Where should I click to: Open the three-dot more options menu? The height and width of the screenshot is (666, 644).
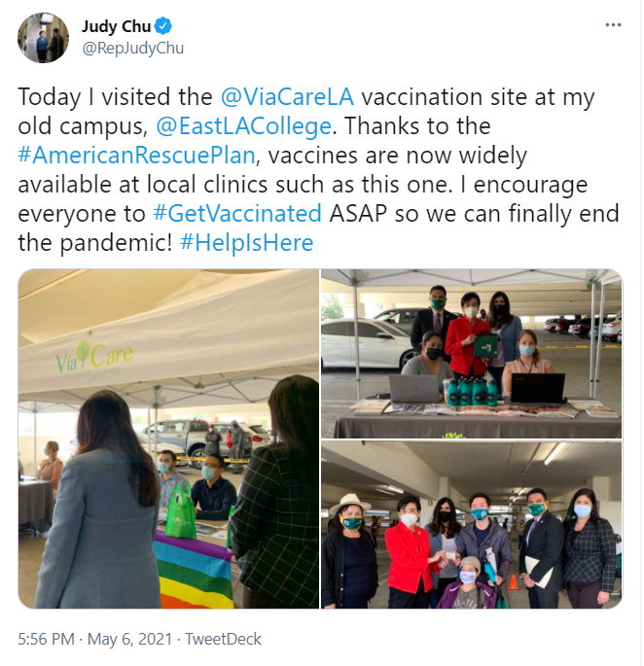point(613,25)
